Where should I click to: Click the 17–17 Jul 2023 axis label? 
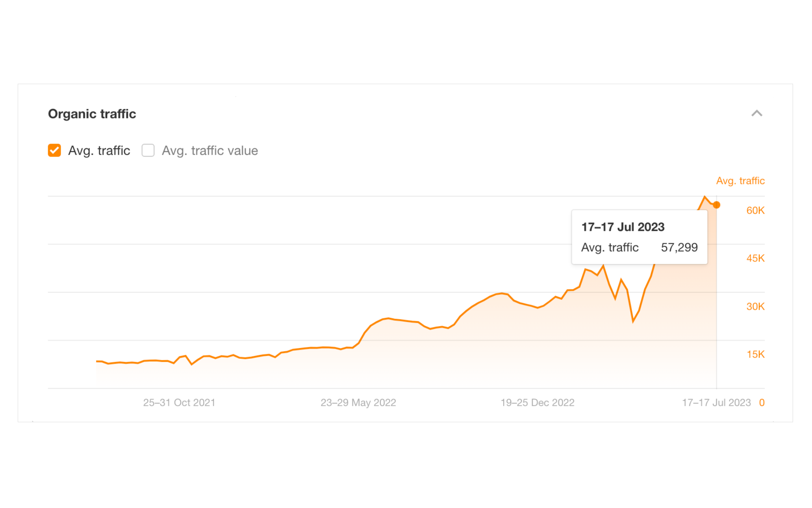[716, 402]
